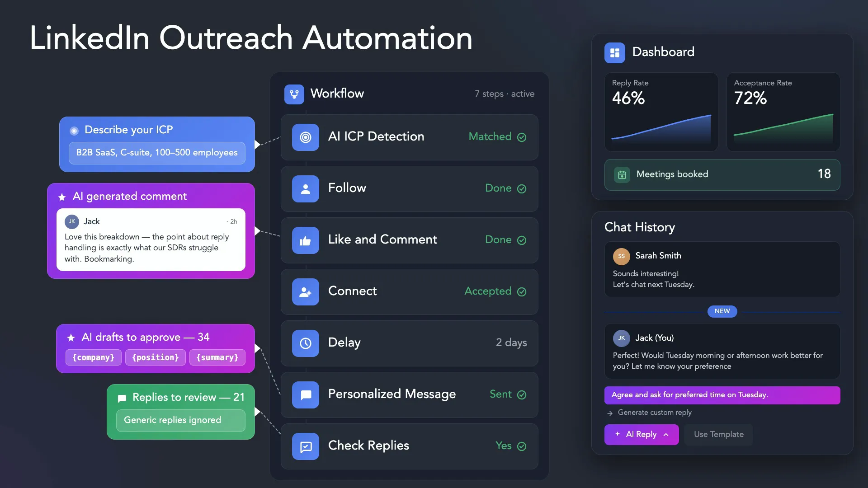This screenshot has width=868, height=488.
Task: Click the Connect add-person icon
Action: 306,292
